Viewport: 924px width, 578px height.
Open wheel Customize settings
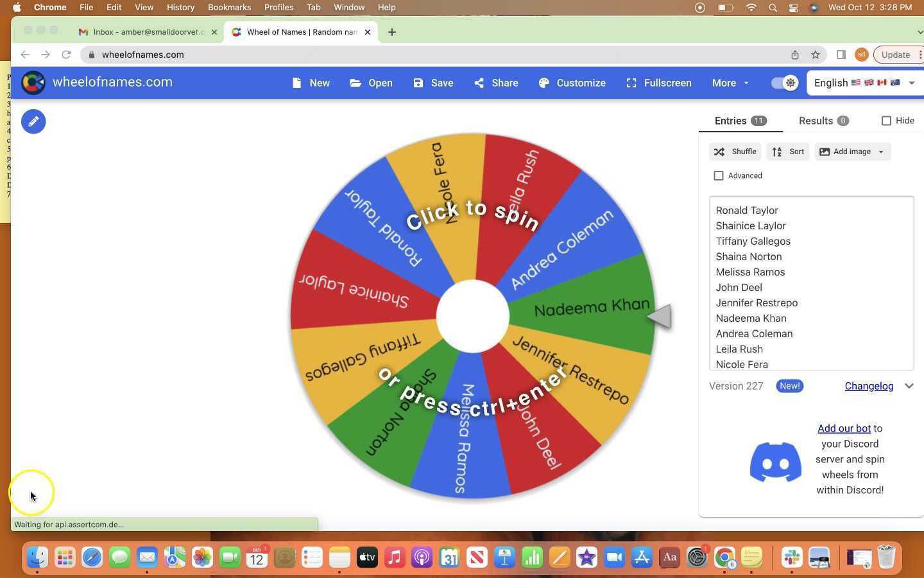click(572, 83)
